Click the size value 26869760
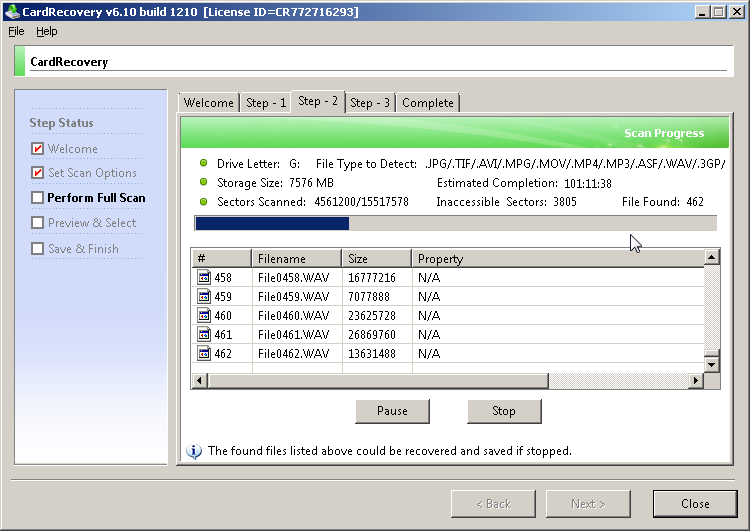 (372, 334)
